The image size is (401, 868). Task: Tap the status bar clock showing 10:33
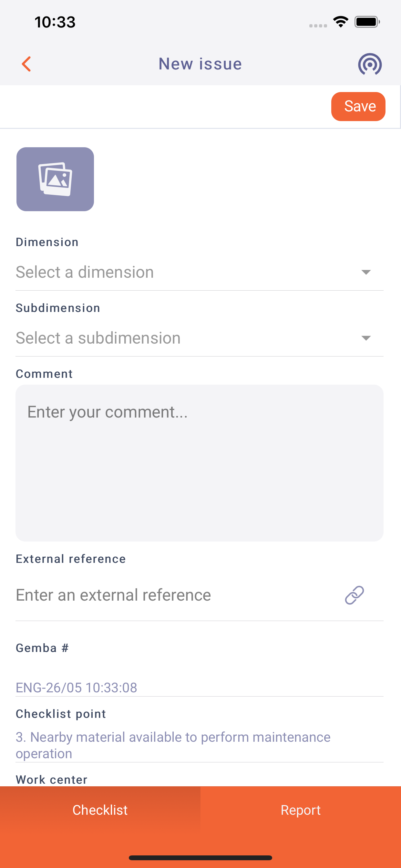click(55, 22)
